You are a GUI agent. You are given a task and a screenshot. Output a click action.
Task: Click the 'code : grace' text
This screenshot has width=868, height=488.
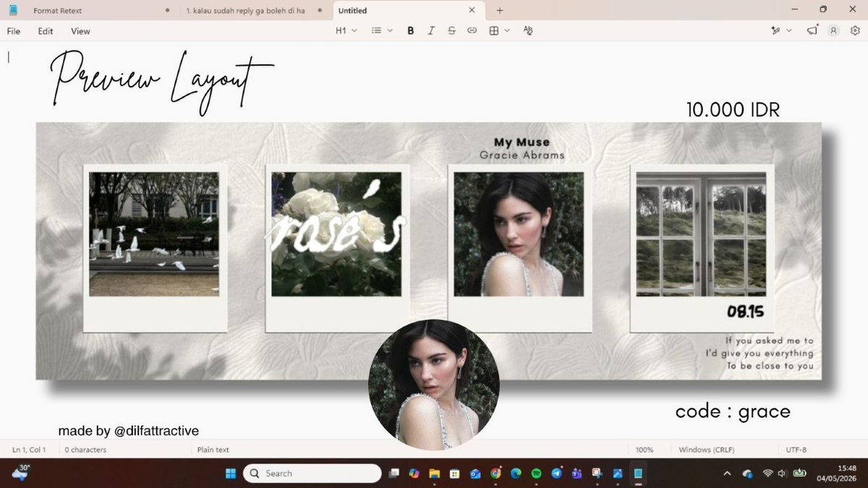tap(733, 411)
